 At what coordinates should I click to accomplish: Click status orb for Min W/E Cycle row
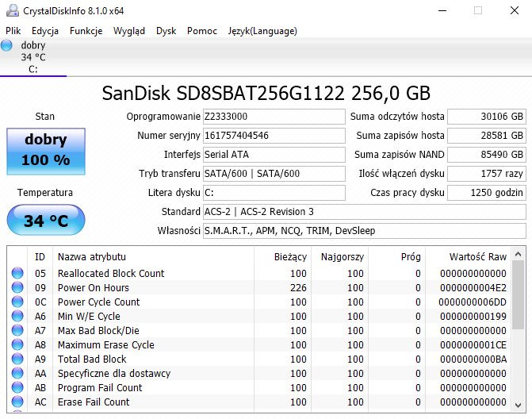(17, 316)
